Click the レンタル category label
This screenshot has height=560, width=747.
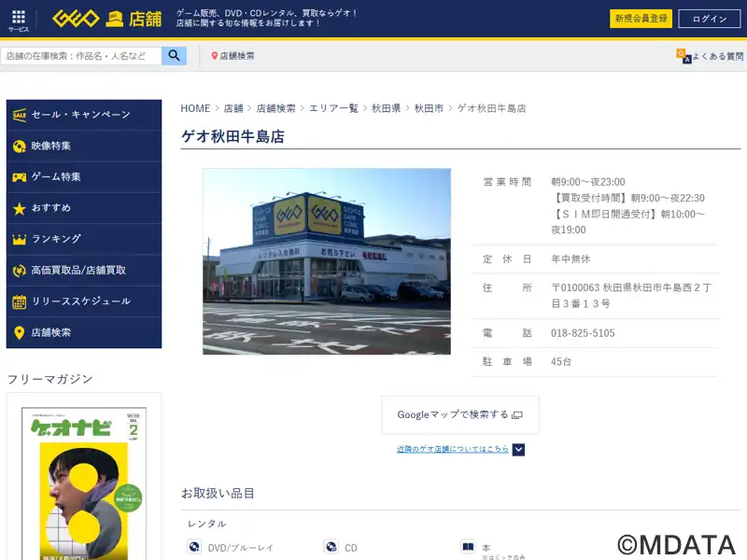[x=206, y=524]
